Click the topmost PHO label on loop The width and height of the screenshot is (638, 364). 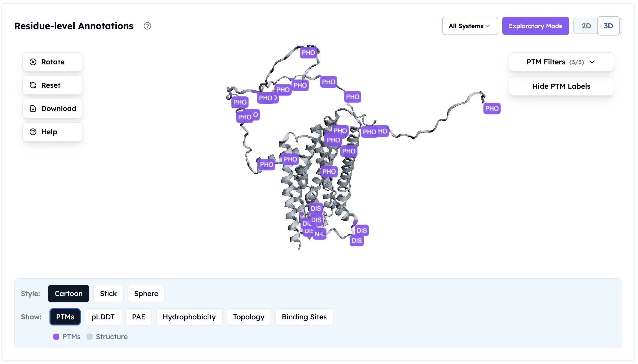point(308,53)
